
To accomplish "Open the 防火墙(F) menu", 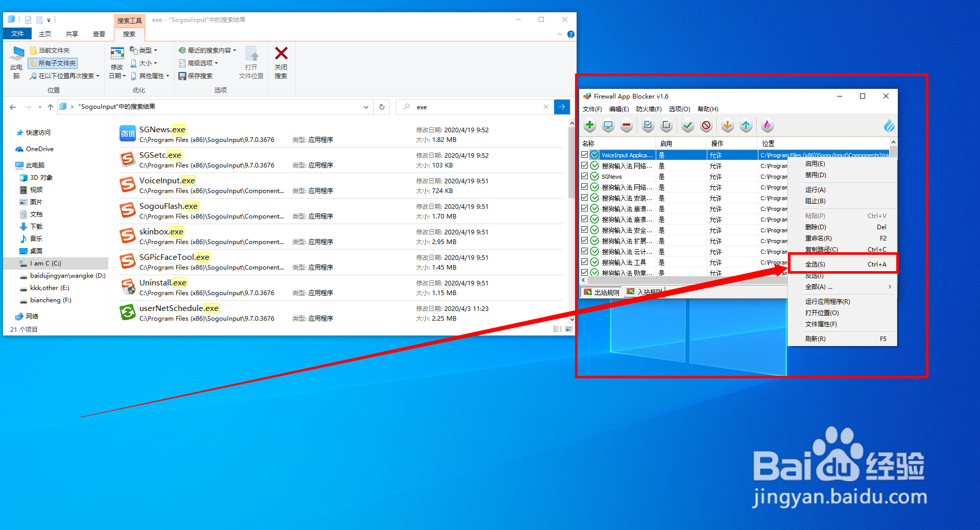I will coord(649,109).
